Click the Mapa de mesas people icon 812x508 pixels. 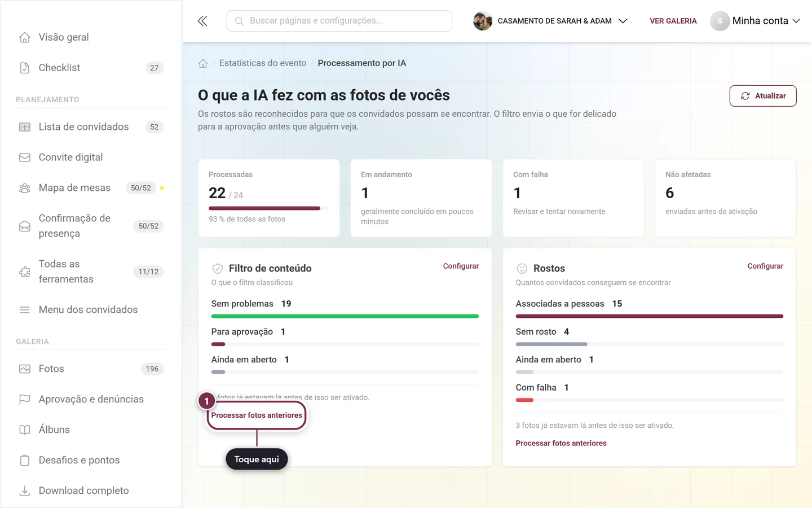pos(25,188)
